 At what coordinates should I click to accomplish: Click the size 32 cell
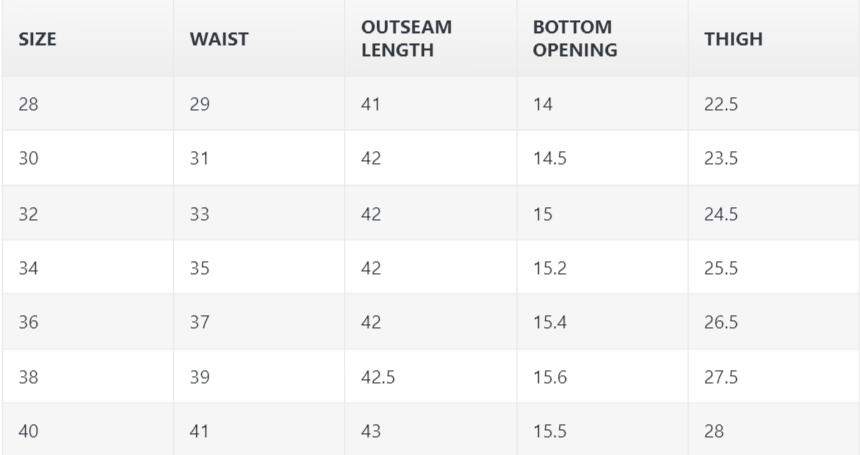[28, 213]
